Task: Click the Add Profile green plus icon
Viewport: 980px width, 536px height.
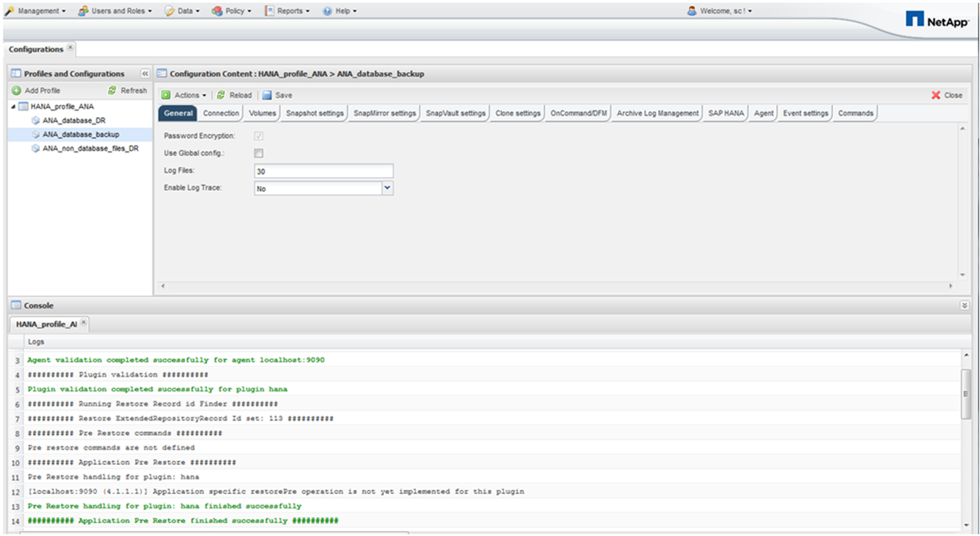Action: pyautogui.click(x=16, y=91)
